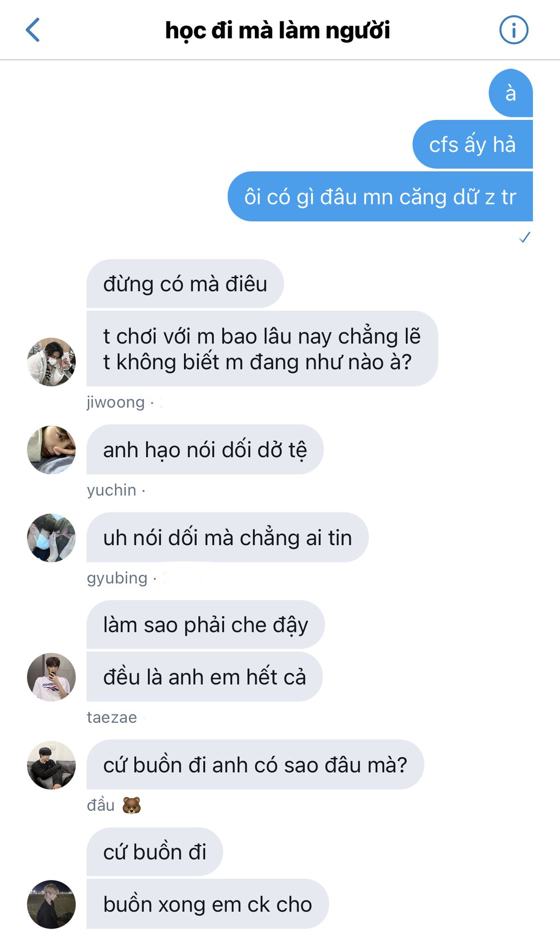The height and width of the screenshot is (932, 560).
Task: Open taezae's mirror selfie avatar
Action: pos(51,677)
